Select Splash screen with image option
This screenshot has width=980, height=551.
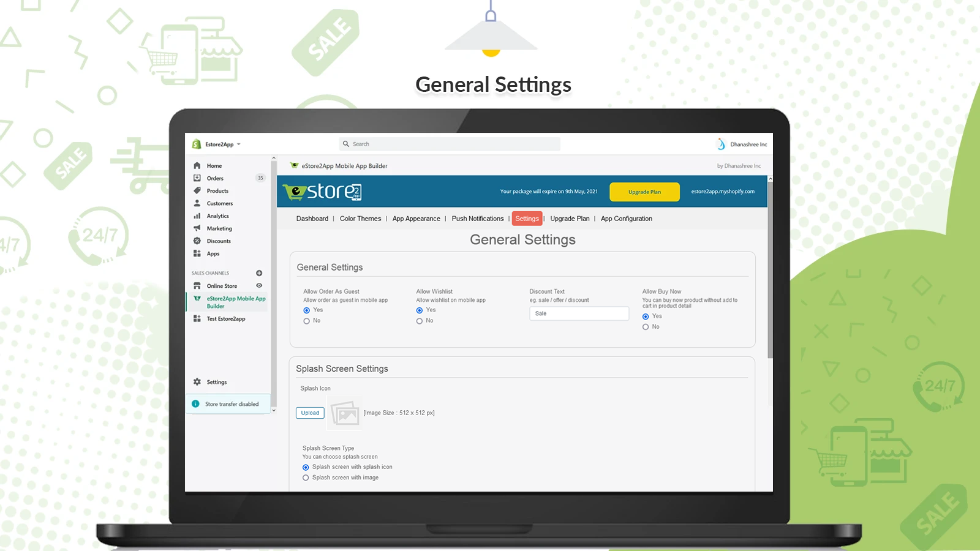click(306, 478)
